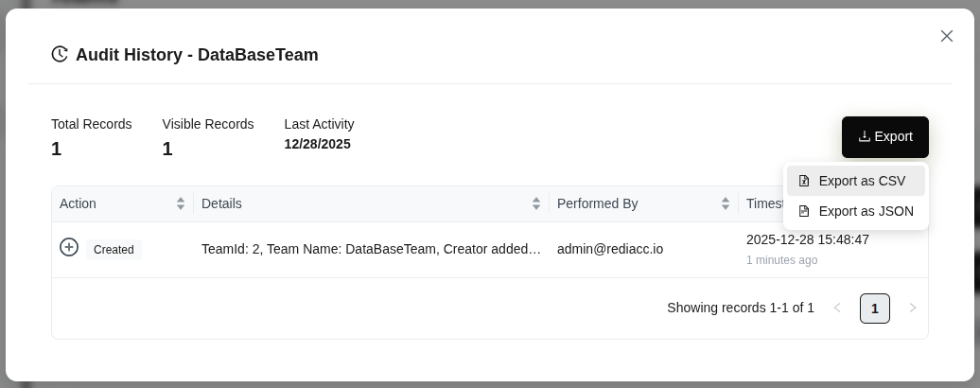This screenshot has width=980, height=388.
Task: Click the truncated TeamId details text
Action: [x=371, y=249]
